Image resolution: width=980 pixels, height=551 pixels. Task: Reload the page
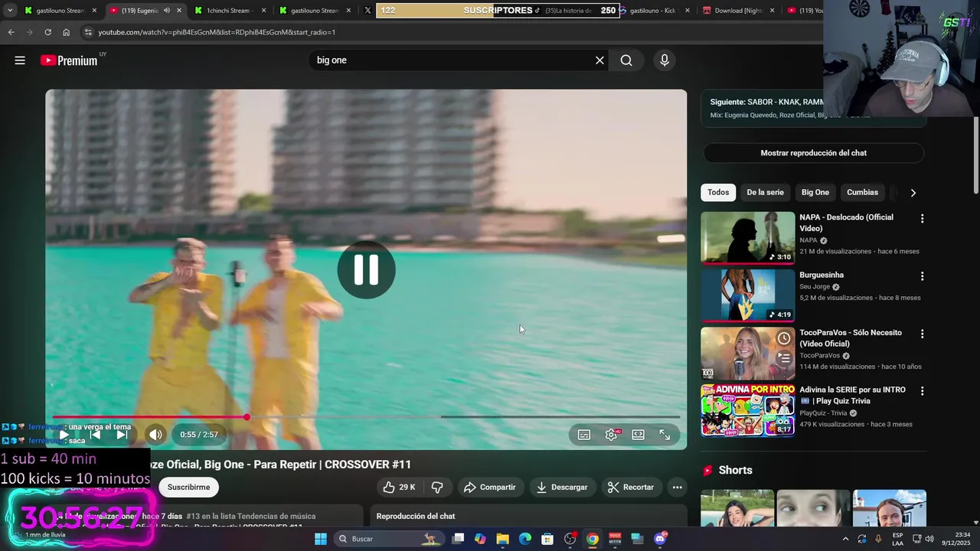pyautogui.click(x=47, y=32)
